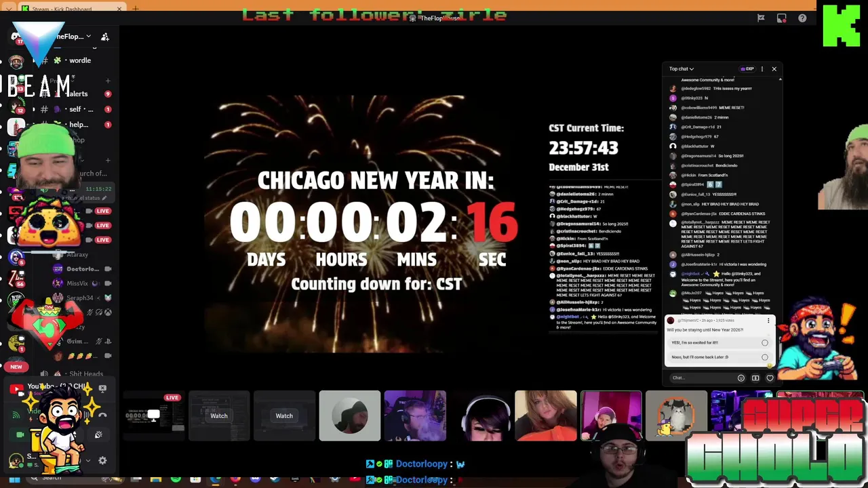868x488 pixels.
Task: Click the server icon with 56 badge
Action: click(16, 279)
